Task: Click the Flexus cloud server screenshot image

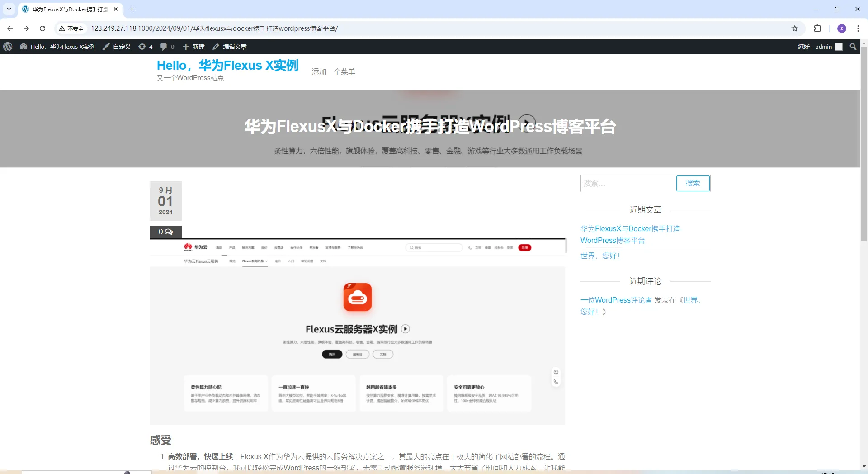Action: (358, 332)
